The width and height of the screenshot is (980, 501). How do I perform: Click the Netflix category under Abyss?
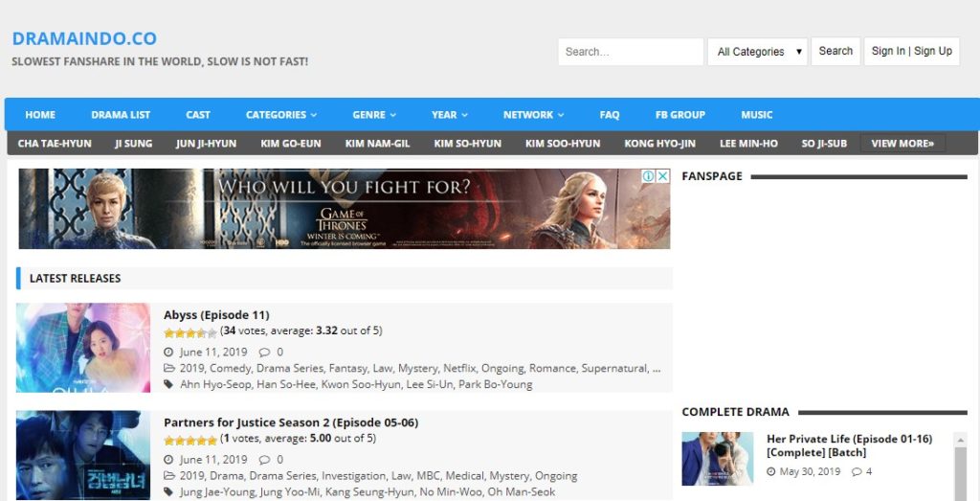click(x=459, y=369)
